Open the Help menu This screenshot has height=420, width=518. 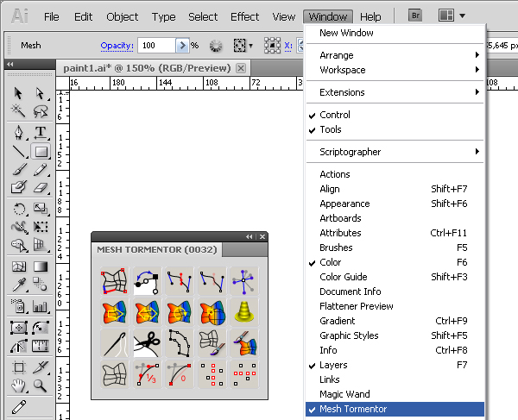pyautogui.click(x=370, y=16)
